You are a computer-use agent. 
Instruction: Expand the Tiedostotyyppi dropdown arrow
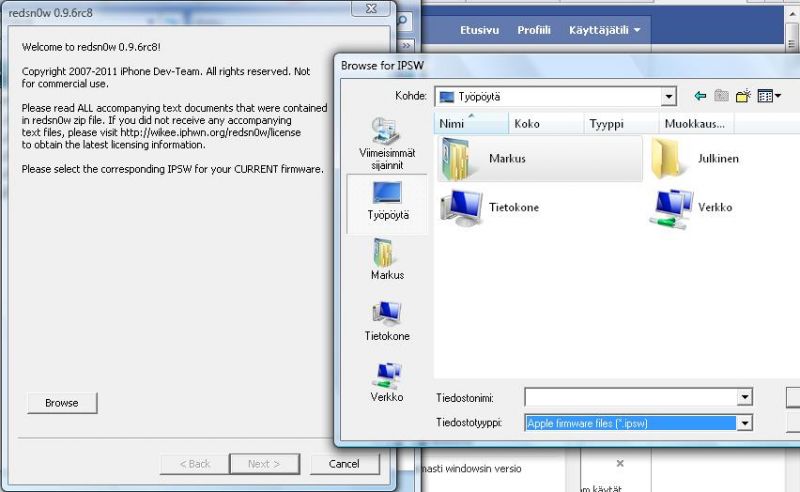coord(745,423)
